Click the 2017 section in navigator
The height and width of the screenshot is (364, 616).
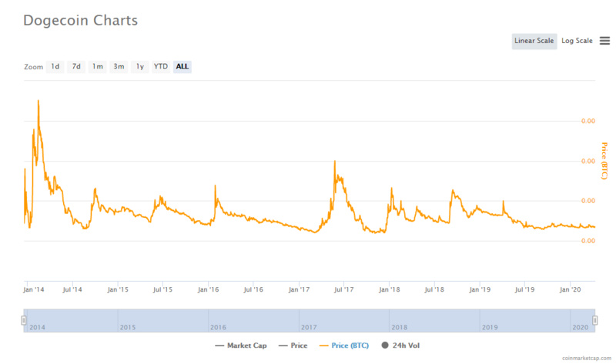pyautogui.click(x=344, y=320)
